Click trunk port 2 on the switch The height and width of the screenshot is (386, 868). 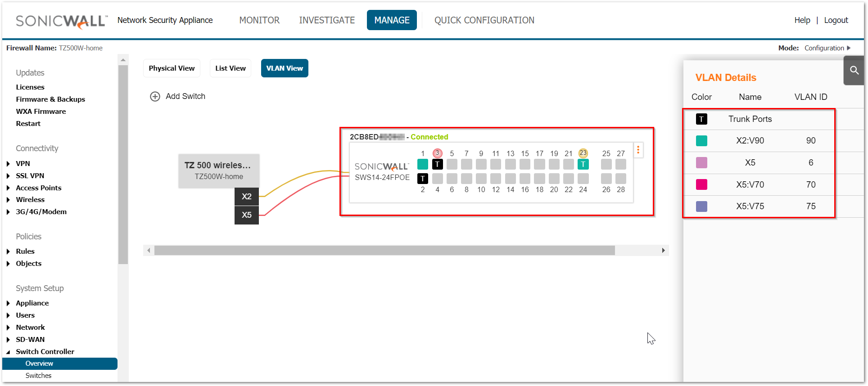[422, 179]
